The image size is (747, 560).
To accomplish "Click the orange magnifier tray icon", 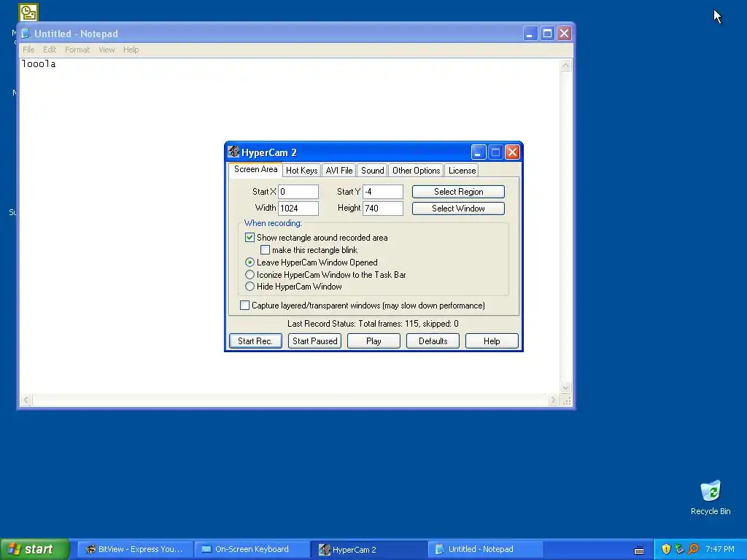I will tap(693, 549).
